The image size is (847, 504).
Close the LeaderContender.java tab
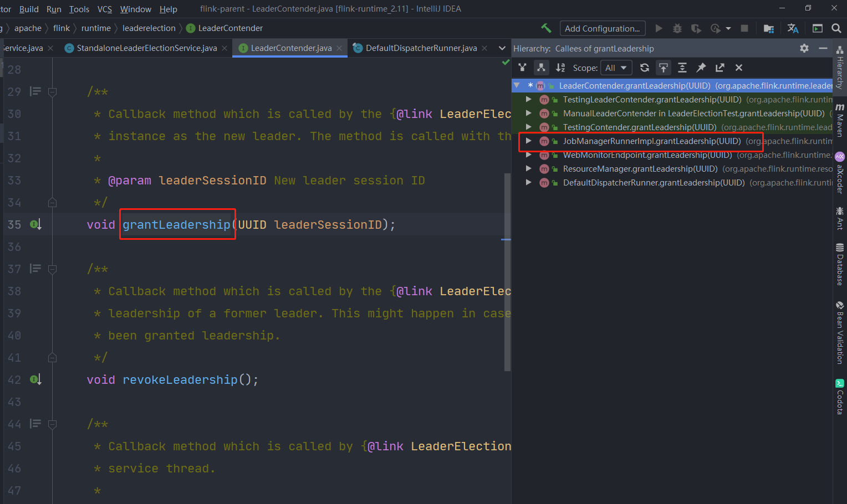[339, 48]
